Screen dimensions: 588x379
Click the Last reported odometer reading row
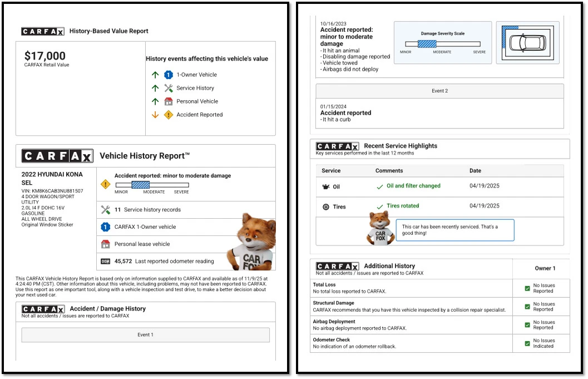click(x=186, y=262)
